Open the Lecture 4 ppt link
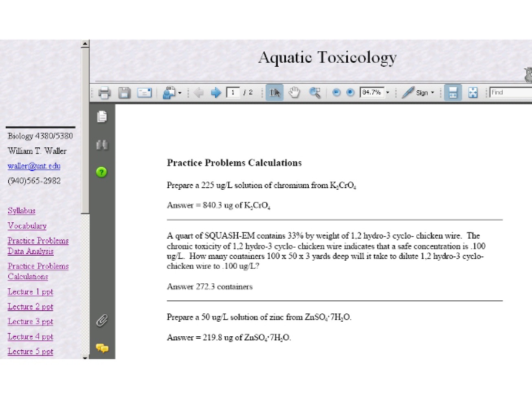Screen dimensions: 532x399 (x=31, y=337)
